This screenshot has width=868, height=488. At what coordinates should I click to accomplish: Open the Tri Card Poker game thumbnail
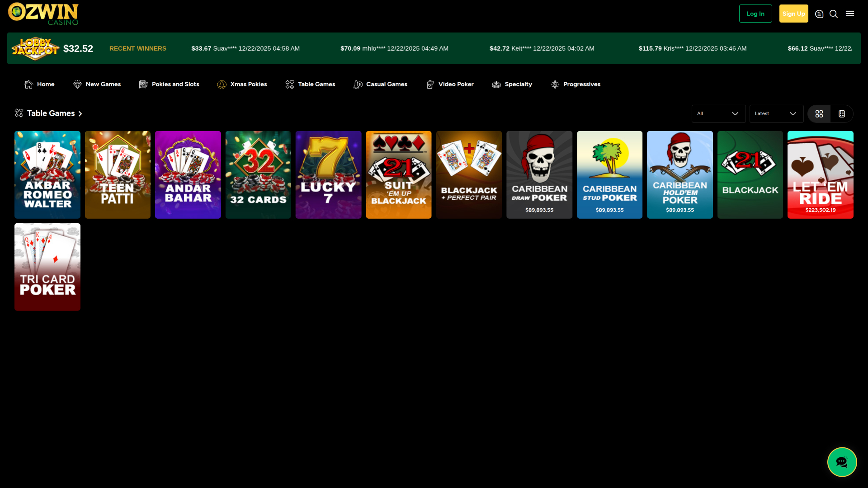pyautogui.click(x=47, y=267)
